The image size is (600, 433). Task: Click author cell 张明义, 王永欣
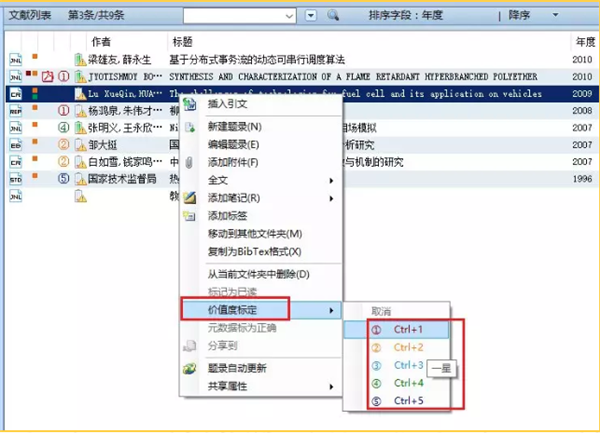(x=125, y=128)
